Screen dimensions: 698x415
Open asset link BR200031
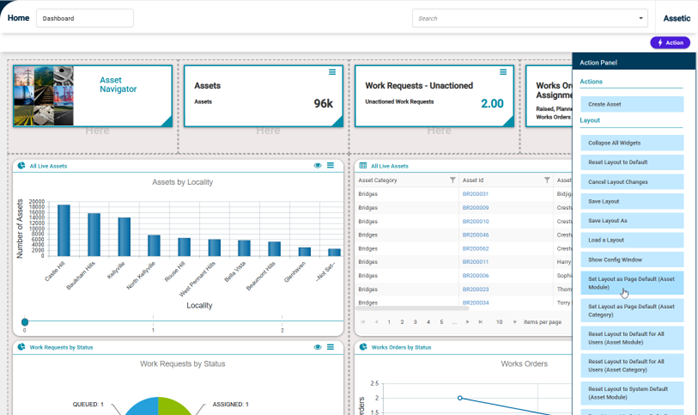click(x=475, y=194)
